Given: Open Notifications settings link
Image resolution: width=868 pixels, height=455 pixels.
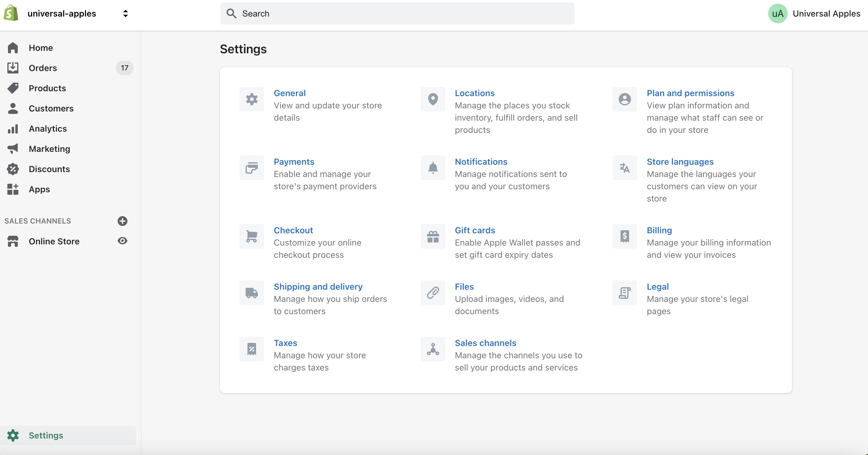Looking at the screenshot, I should click(481, 162).
